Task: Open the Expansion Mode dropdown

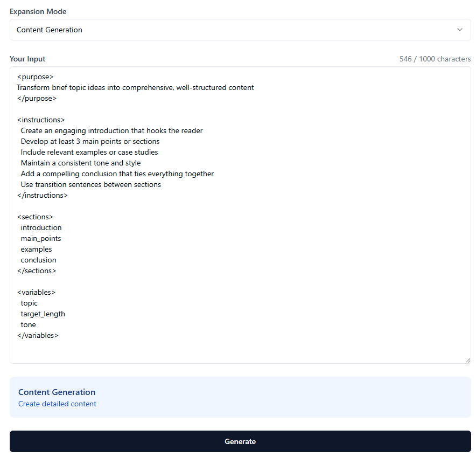Action: [240, 30]
